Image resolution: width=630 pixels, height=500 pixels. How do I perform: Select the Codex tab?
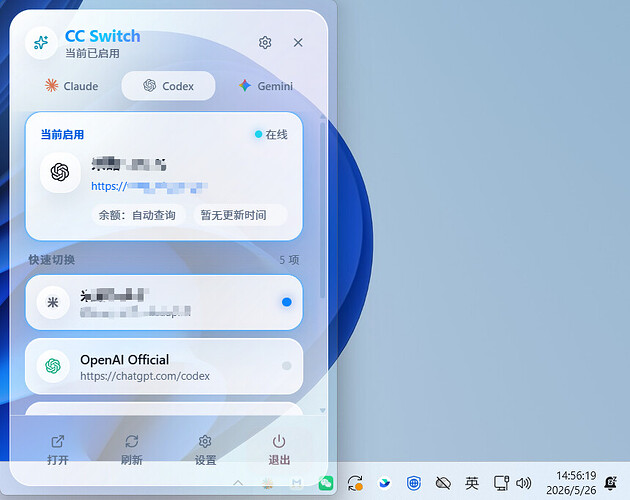168,86
